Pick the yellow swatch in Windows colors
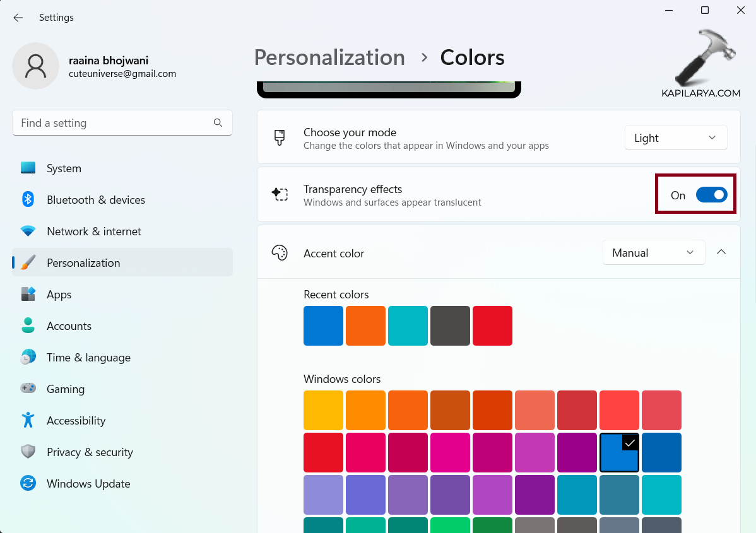 pos(323,410)
